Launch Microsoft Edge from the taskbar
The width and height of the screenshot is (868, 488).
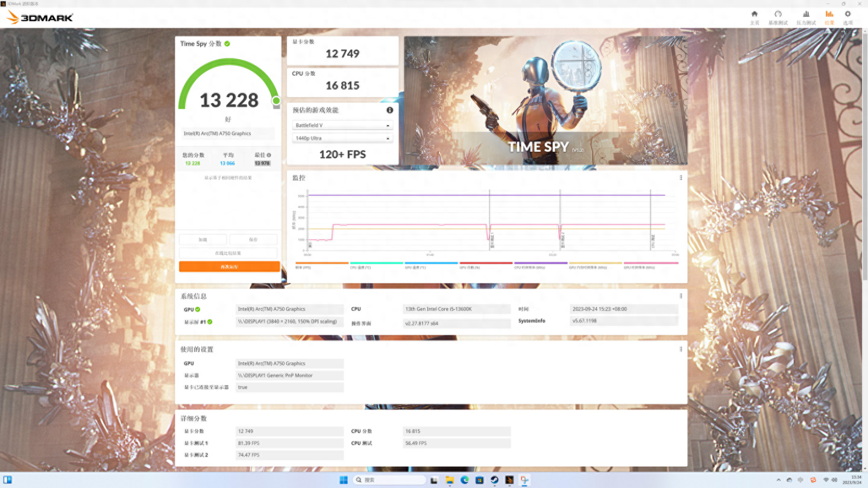coord(464,480)
